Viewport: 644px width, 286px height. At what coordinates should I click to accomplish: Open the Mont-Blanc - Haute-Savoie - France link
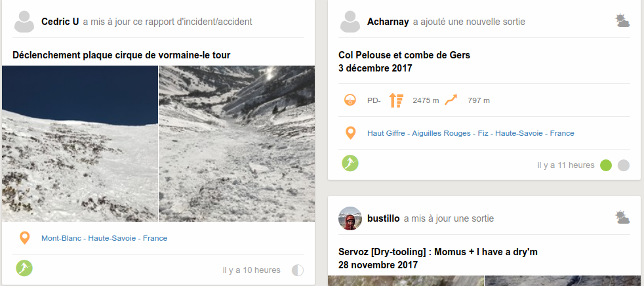(x=104, y=238)
